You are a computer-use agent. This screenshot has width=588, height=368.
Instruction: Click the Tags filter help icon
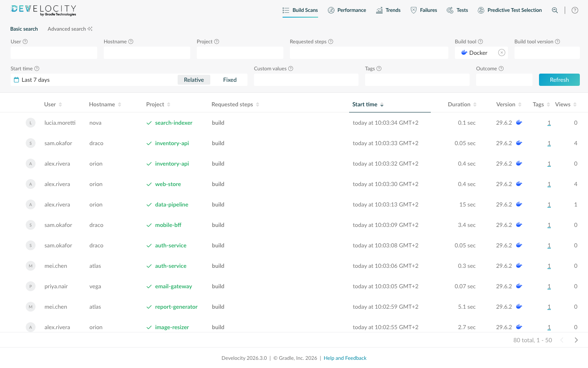pos(379,69)
